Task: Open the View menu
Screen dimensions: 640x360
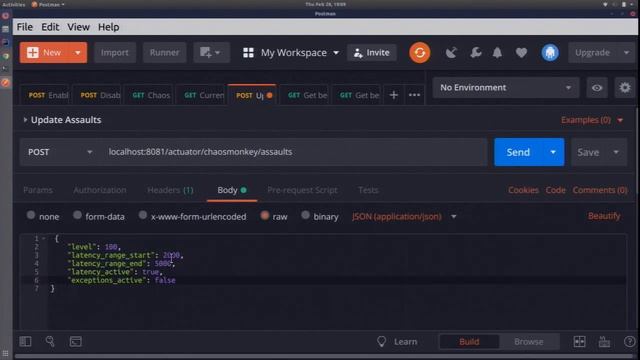Action: [78, 27]
